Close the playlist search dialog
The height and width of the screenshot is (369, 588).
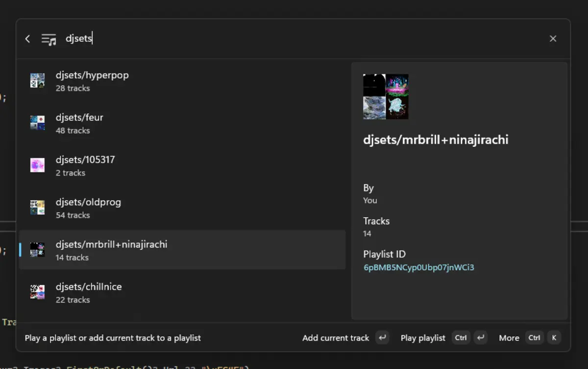pyautogui.click(x=553, y=39)
